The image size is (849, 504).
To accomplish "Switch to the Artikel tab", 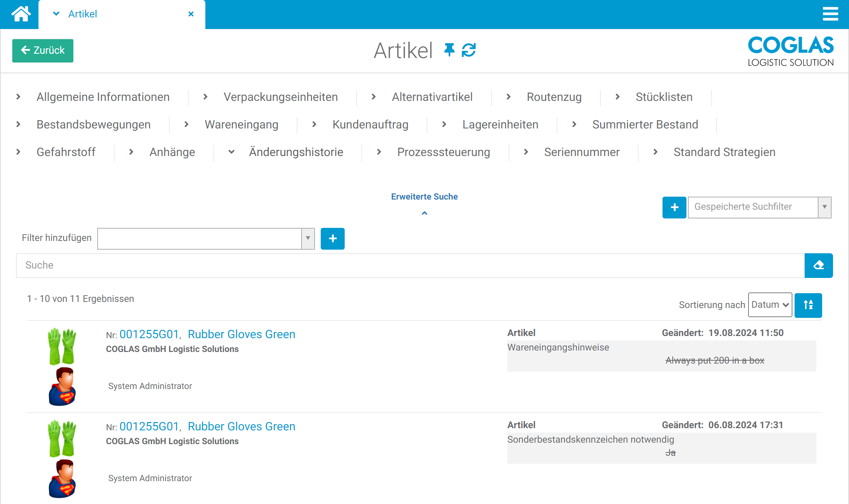I will (x=83, y=14).
